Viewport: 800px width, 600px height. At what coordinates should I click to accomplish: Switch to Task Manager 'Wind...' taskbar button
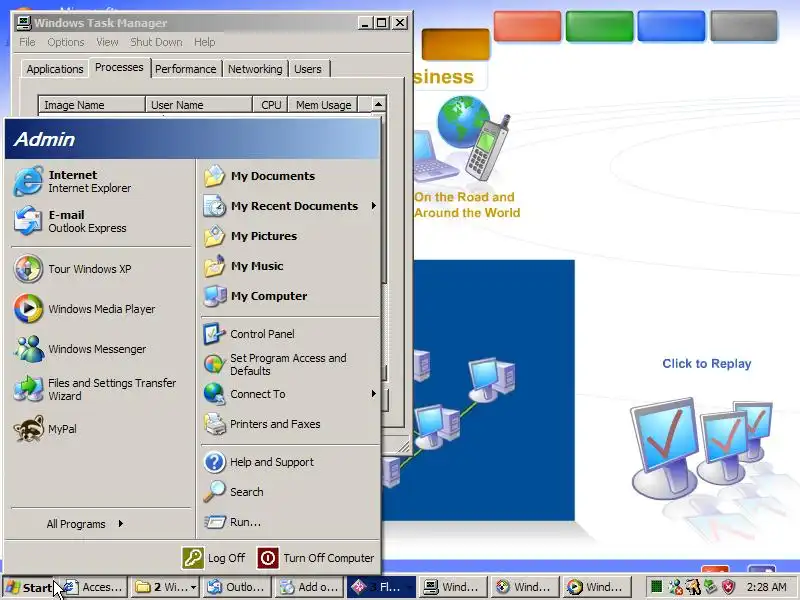(x=453, y=587)
